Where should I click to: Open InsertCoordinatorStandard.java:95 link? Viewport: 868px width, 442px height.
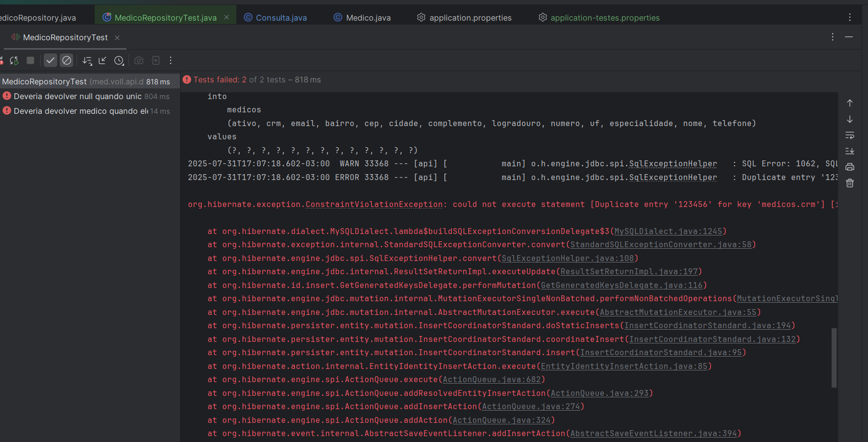click(661, 352)
